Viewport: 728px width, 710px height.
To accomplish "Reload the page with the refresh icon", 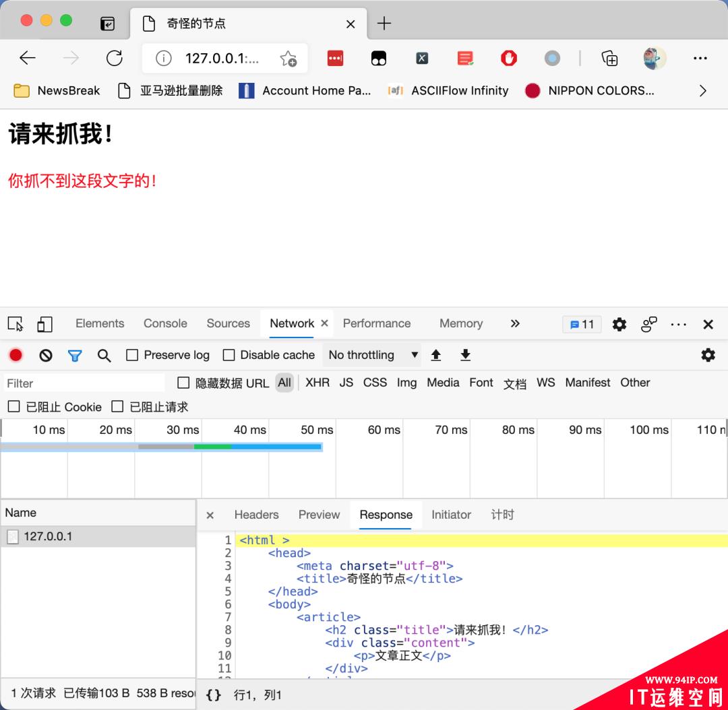I will (114, 58).
